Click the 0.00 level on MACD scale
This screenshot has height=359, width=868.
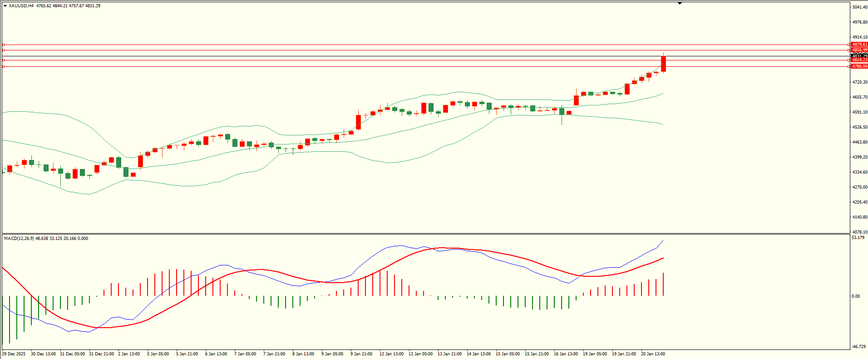click(855, 296)
